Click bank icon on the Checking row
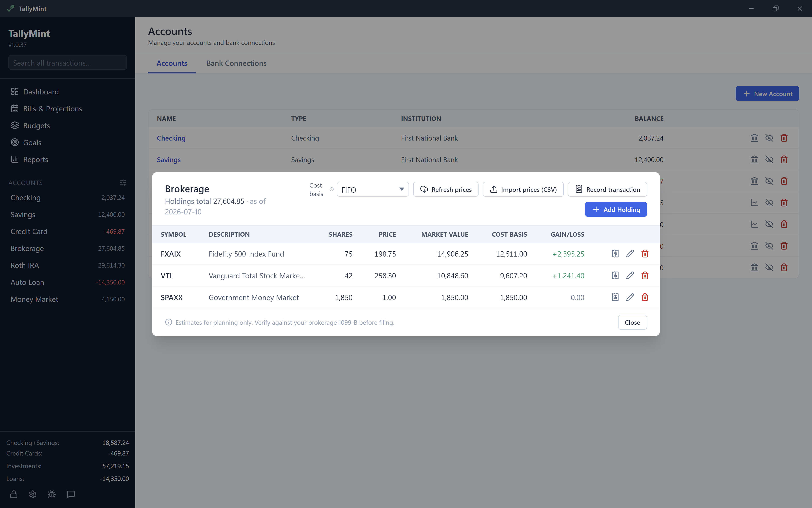This screenshot has height=508, width=812. coord(754,138)
